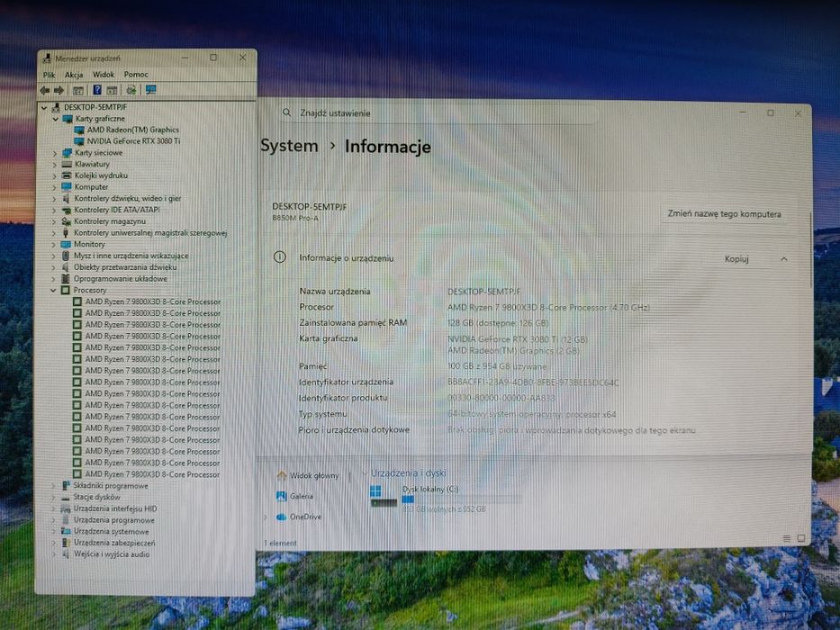This screenshot has width=840, height=630.
Task: Expand the Karty sieciowe branch
Action: pos(55,153)
